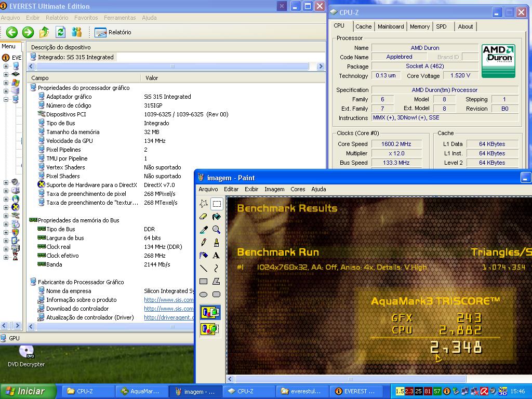Screen dimensions: 532x399
Task: Select the Fill With Color bucket tool
Action: pos(217,217)
